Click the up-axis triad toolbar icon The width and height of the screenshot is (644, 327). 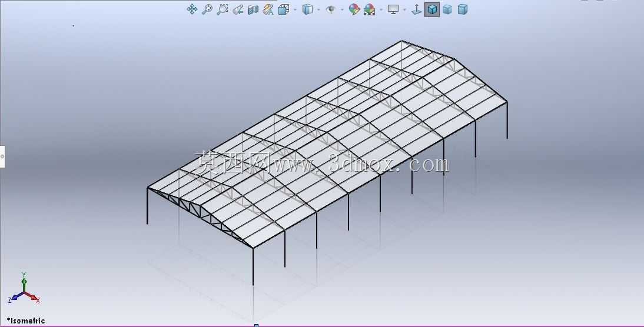point(416,9)
